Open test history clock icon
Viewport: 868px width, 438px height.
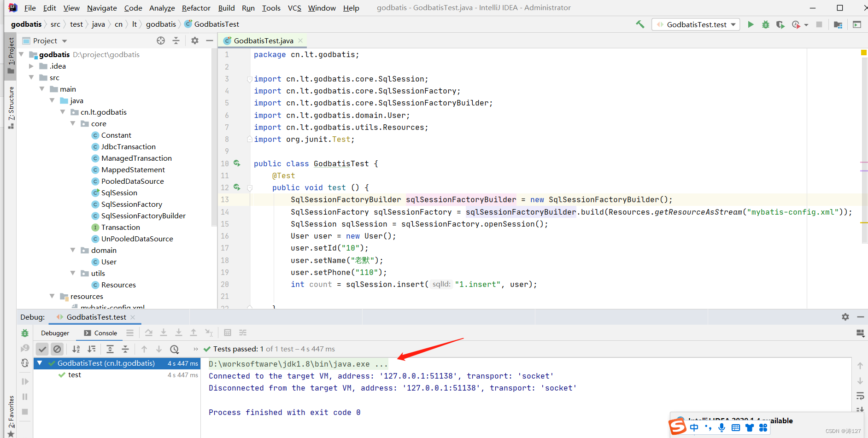[174, 349]
